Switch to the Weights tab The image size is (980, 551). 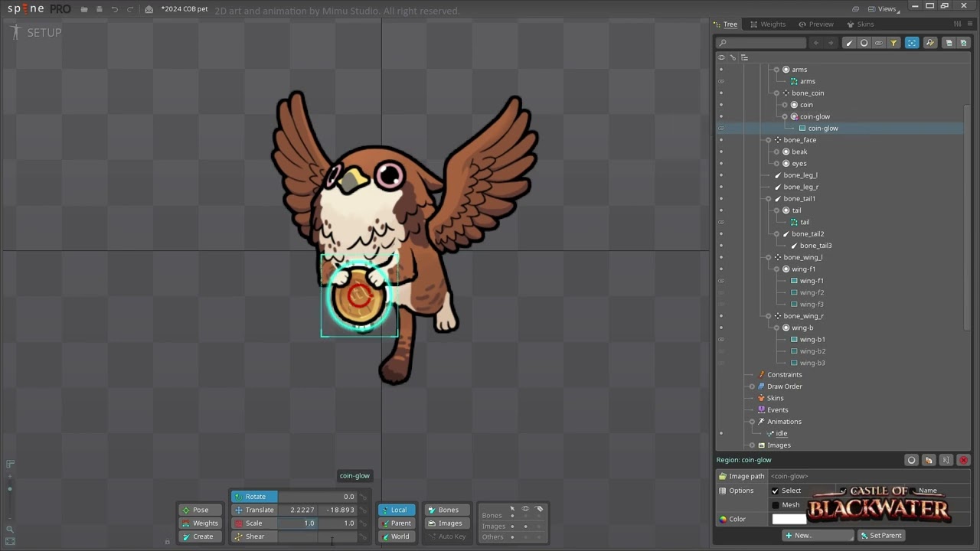click(768, 24)
